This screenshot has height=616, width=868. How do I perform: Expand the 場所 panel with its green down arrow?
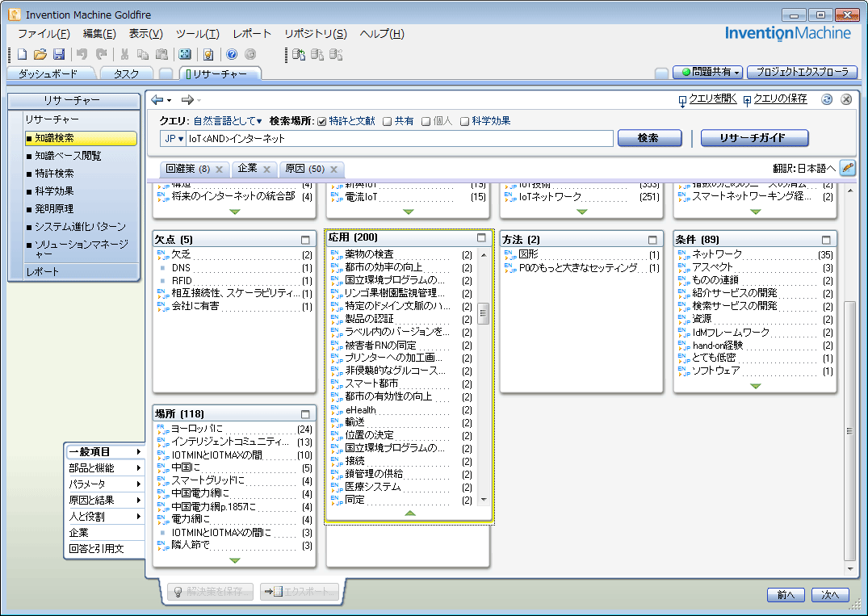235,560
